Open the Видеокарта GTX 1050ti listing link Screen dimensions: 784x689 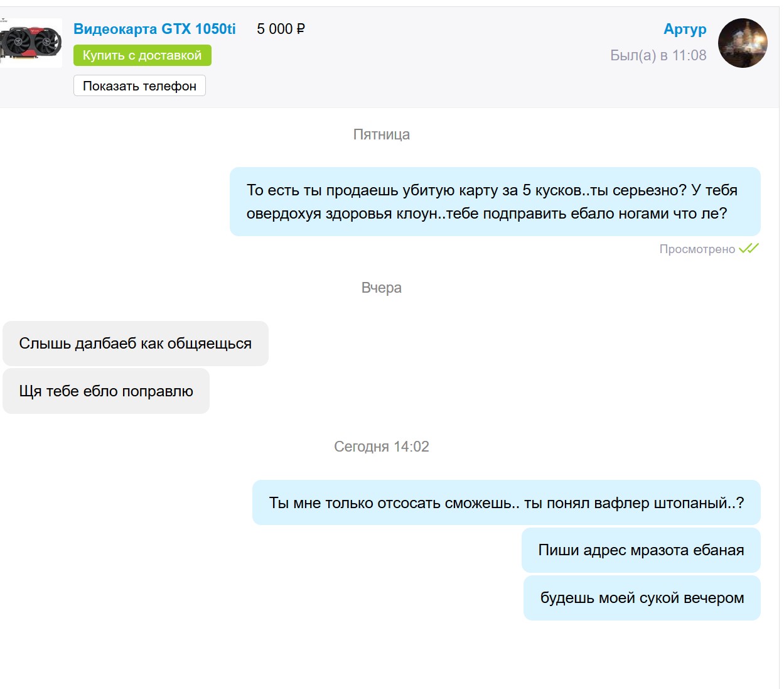point(154,29)
